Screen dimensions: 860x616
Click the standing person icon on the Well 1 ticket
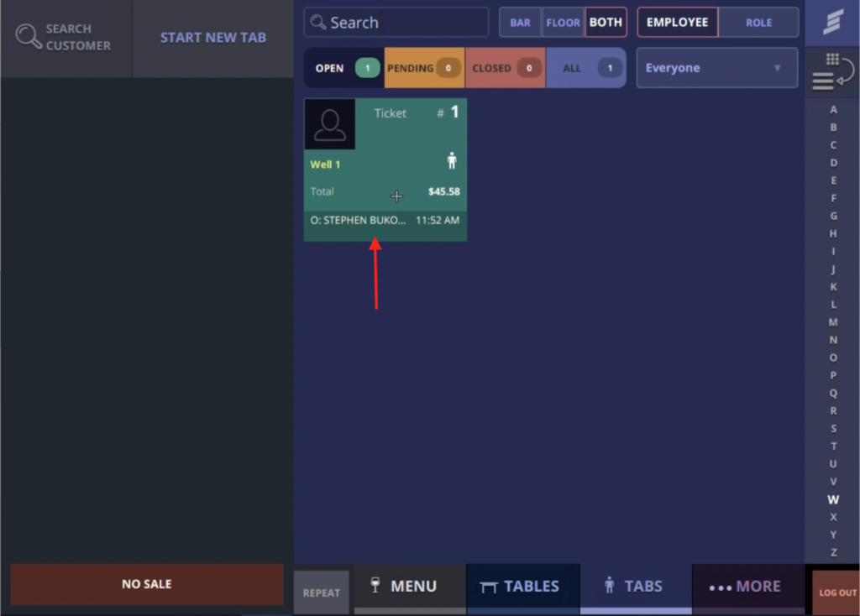pyautogui.click(x=452, y=159)
